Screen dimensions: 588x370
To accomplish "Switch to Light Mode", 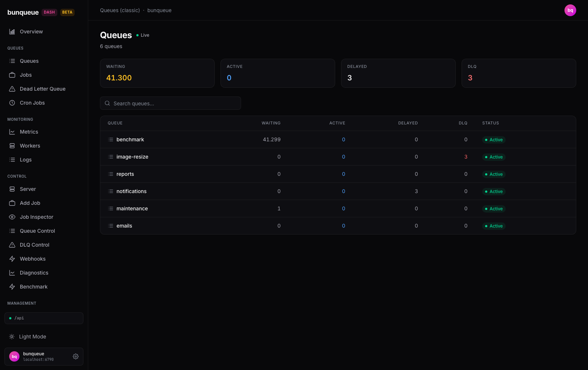I will [x=44, y=337].
